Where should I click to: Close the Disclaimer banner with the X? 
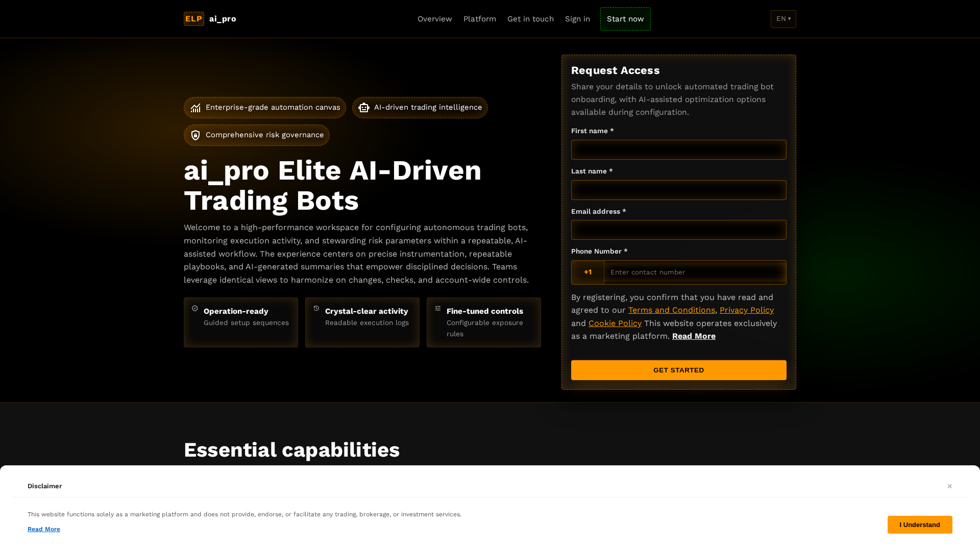tap(950, 486)
